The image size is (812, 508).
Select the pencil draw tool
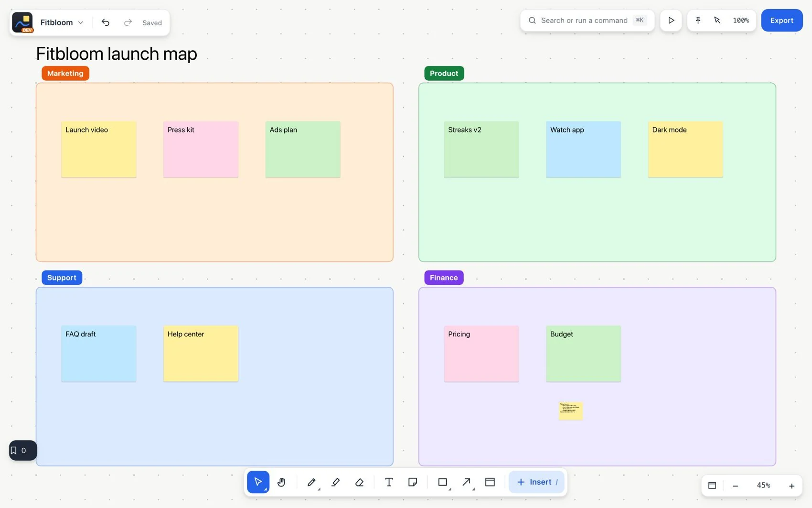tap(311, 482)
